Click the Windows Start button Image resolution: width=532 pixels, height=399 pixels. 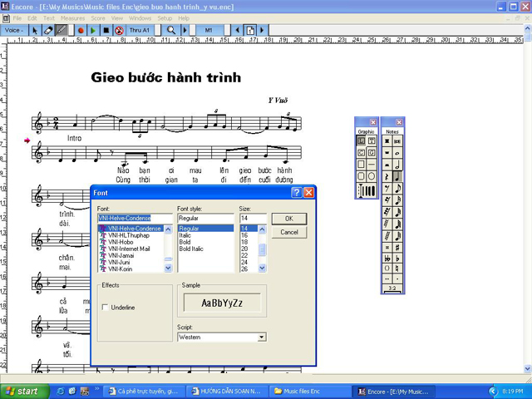click(x=22, y=391)
